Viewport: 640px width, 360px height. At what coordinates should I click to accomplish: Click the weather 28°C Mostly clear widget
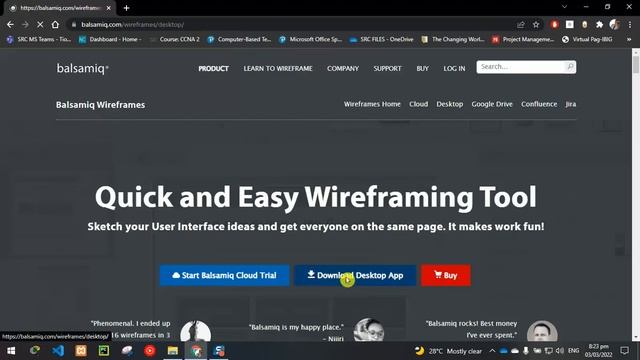coord(448,351)
